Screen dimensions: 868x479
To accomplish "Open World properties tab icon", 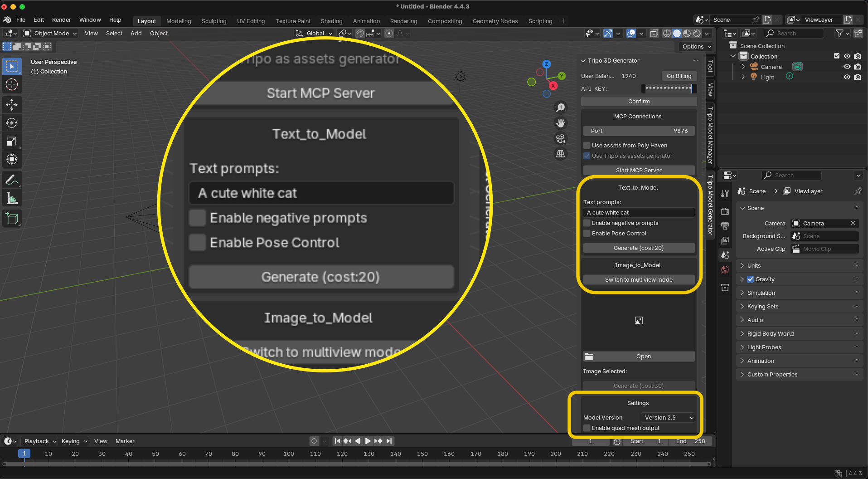I will click(x=725, y=270).
